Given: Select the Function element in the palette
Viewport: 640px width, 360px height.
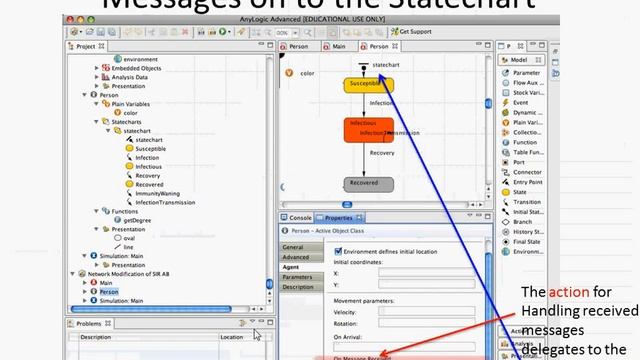Looking at the screenshot, I should coord(520,142).
